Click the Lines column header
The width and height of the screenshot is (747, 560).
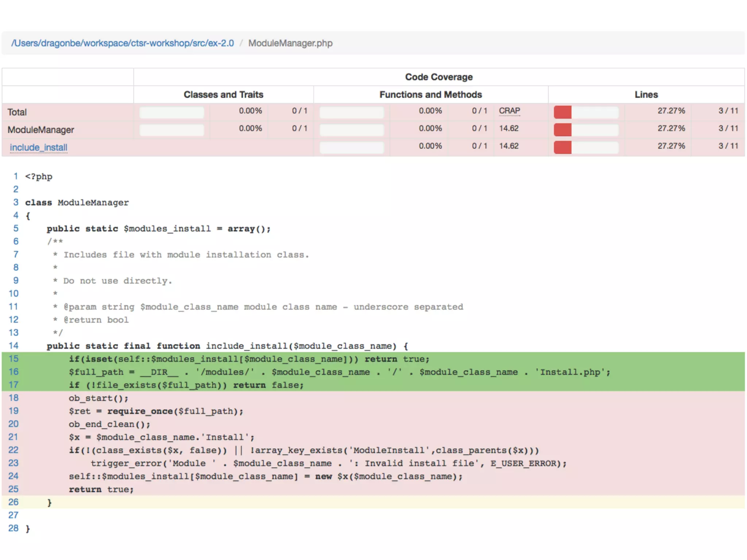[646, 94]
